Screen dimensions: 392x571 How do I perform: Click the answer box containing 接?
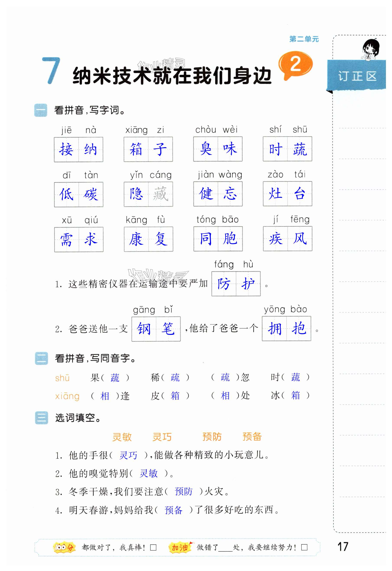66,149
